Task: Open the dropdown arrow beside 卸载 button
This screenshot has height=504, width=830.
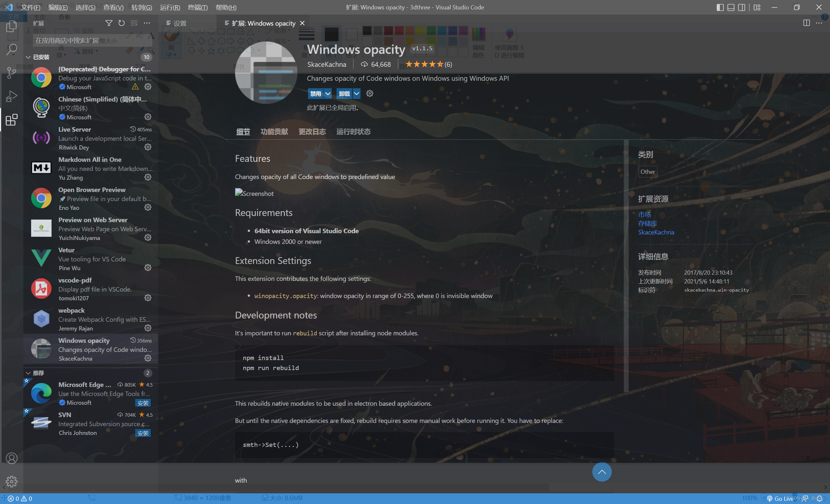Action: 356,94
